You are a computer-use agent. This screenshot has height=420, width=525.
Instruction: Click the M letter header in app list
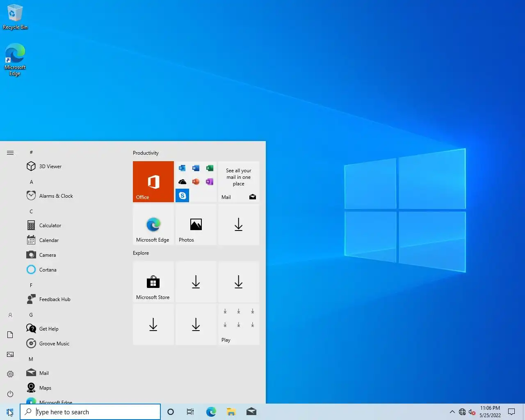pos(31,359)
